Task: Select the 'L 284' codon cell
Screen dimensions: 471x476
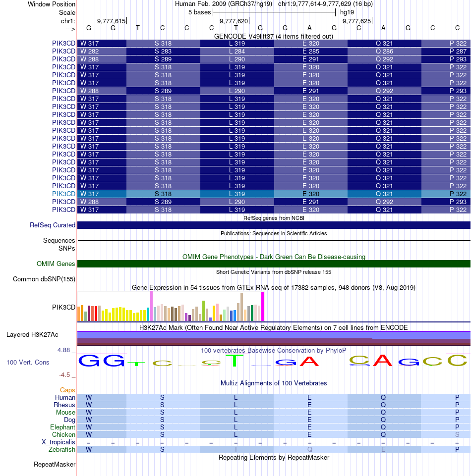Action: [x=237, y=52]
